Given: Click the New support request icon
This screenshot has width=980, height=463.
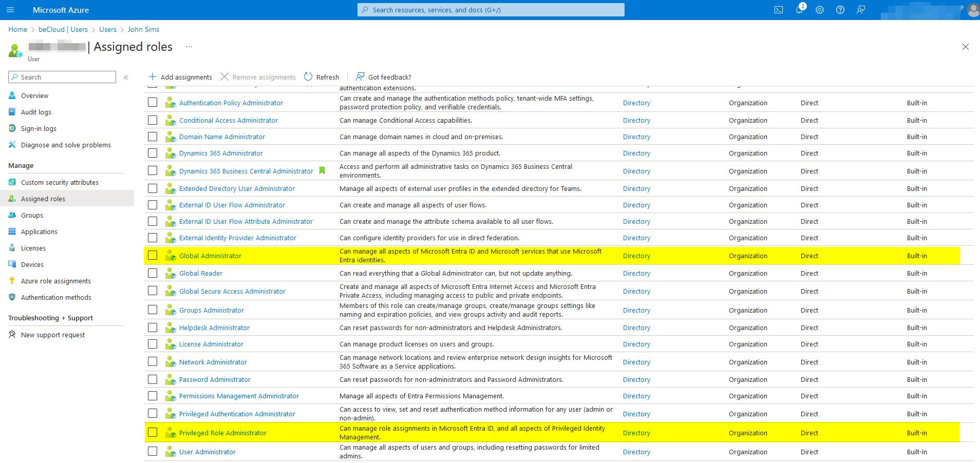Looking at the screenshot, I should pyautogui.click(x=12, y=335).
